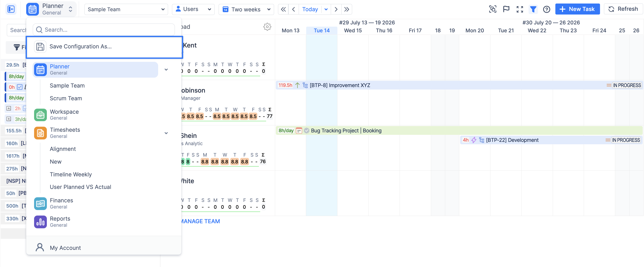Viewport: 644px width, 267px height.
Task: Open the MANAGE TEAM link
Action: tap(200, 221)
